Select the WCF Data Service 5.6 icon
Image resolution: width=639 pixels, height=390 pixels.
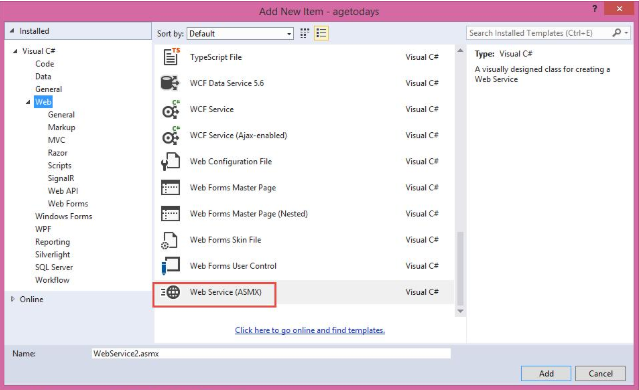tap(170, 83)
